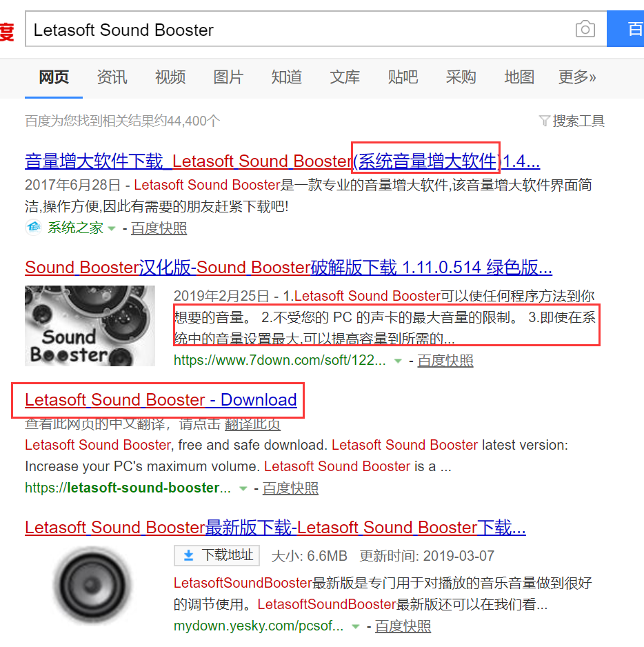The width and height of the screenshot is (644, 647).
Task: Expand the arrow next to 系统之家
Action: (x=112, y=228)
